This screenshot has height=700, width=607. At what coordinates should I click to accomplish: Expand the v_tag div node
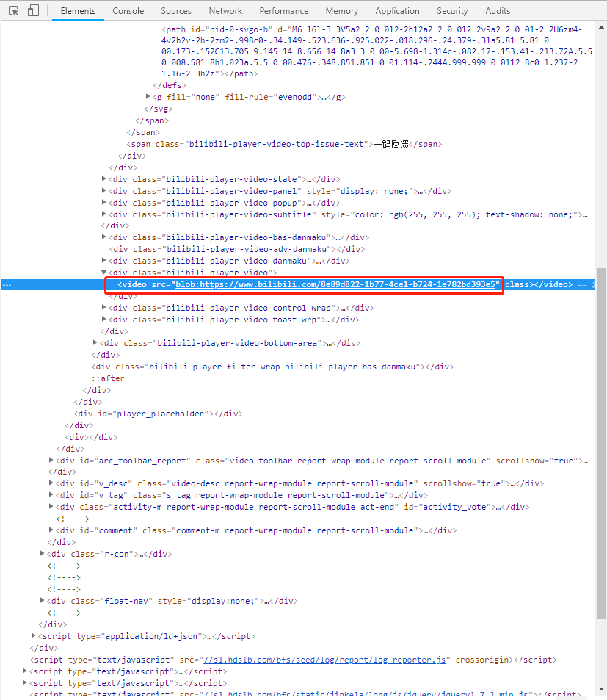51,494
